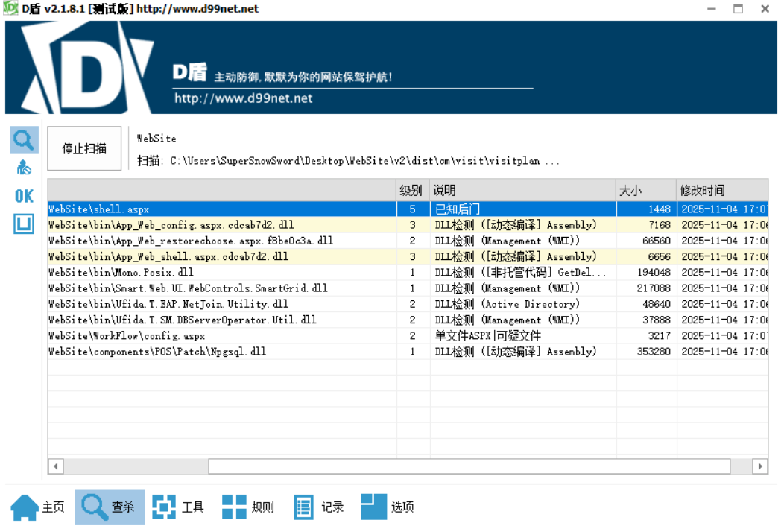This screenshot has height=532, width=781.
Task: Select Smart.Web.UI.WebControls.SmartGrid.dll row
Action: pyautogui.click(x=408, y=288)
